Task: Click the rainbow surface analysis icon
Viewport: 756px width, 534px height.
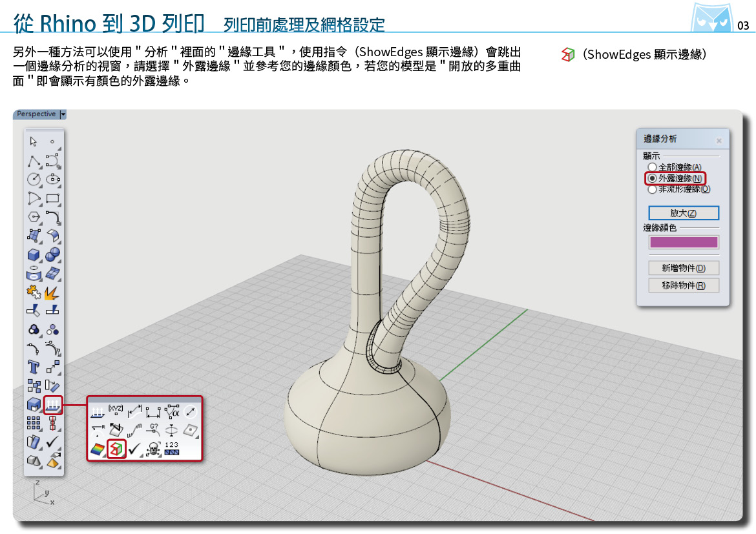Action: coord(98,449)
